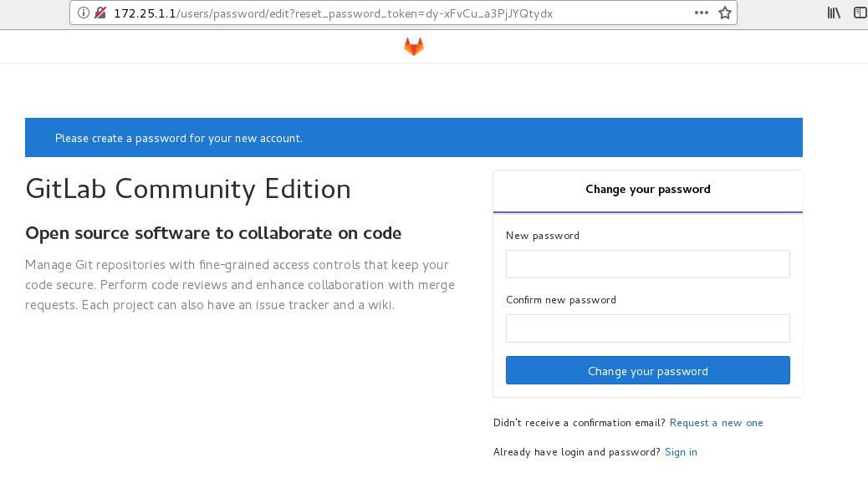Viewport: 868px width, 483px height.
Task: Click 'Didn't receive a confirmation email?' text
Action: (x=579, y=423)
